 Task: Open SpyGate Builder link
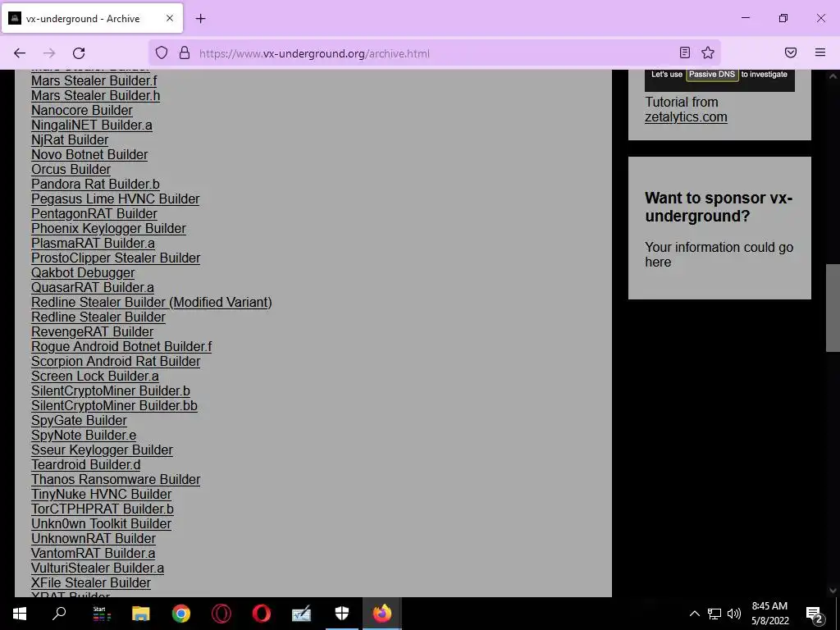pyautogui.click(x=80, y=421)
